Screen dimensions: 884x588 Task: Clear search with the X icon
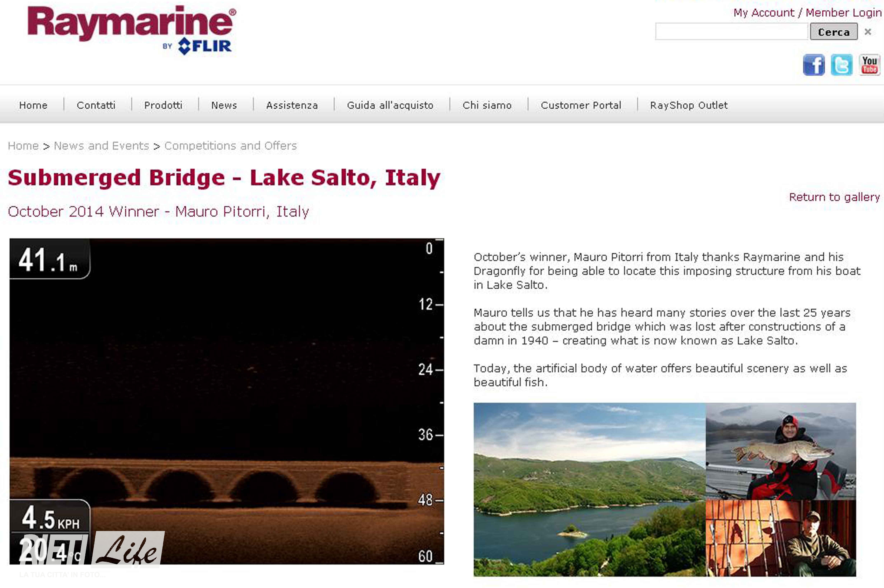pyautogui.click(x=868, y=32)
